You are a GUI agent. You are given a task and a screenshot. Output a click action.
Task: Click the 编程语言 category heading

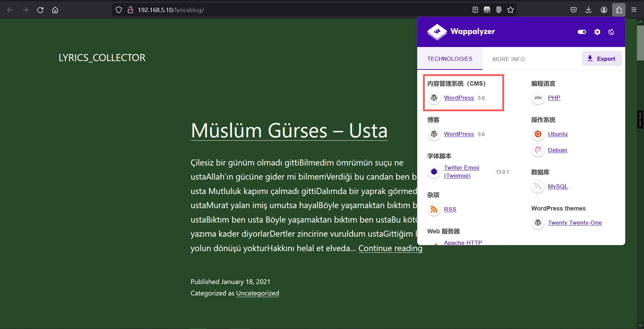(x=543, y=84)
